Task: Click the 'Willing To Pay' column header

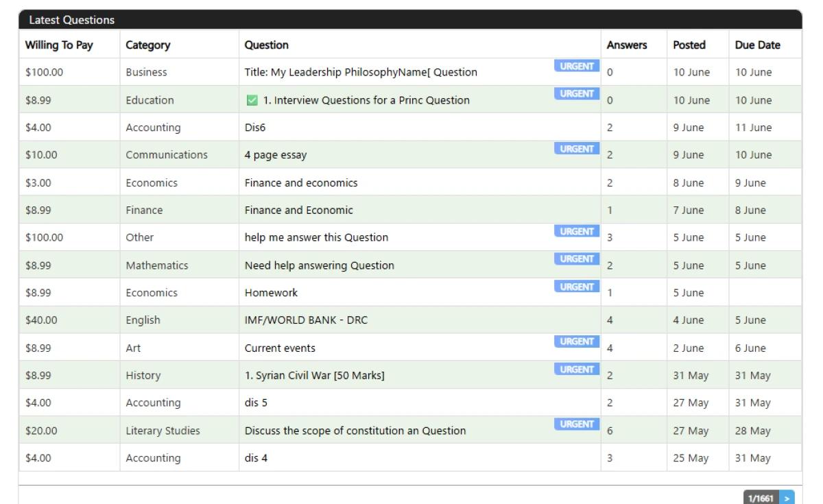Action: (59, 45)
